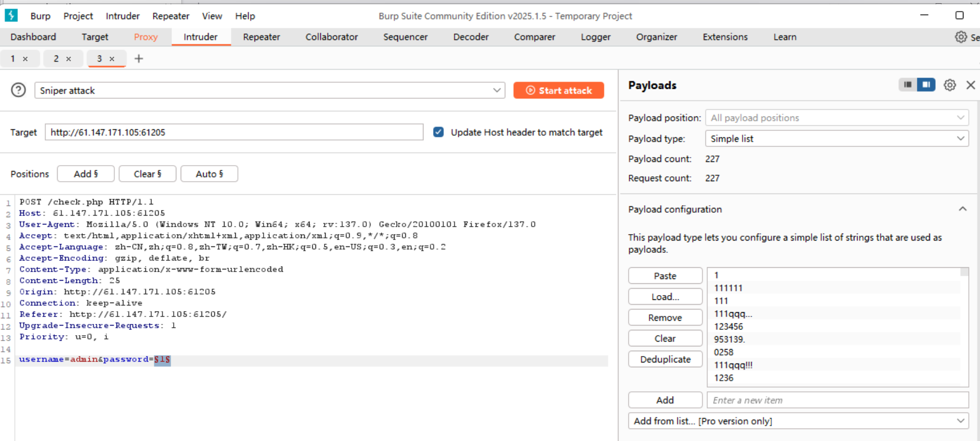Click the POST /check.php request line
Viewport: 980px width, 441px height.
[87, 202]
